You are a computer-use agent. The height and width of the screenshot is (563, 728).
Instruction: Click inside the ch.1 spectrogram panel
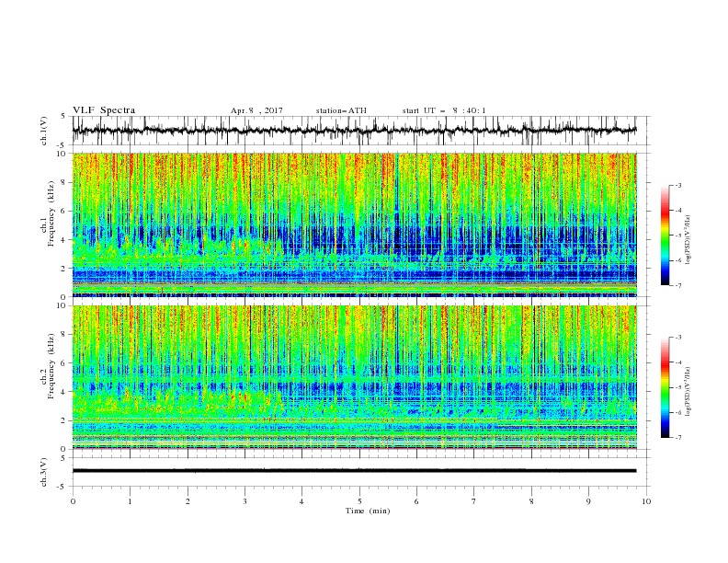(x=354, y=224)
